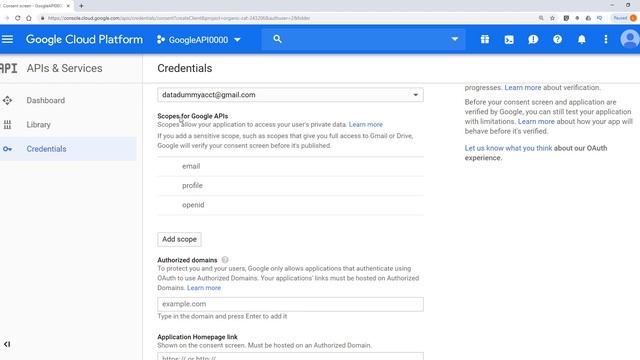Click the example.com domain input field

point(290,304)
